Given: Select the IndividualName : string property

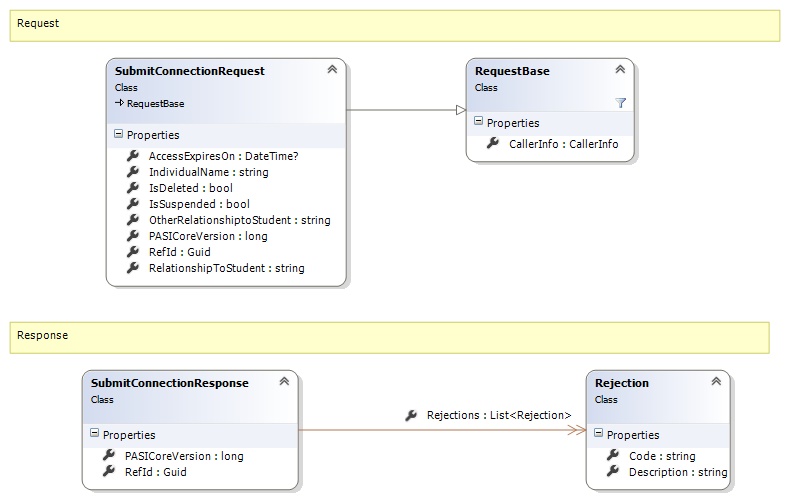Looking at the screenshot, I should (x=208, y=172).
